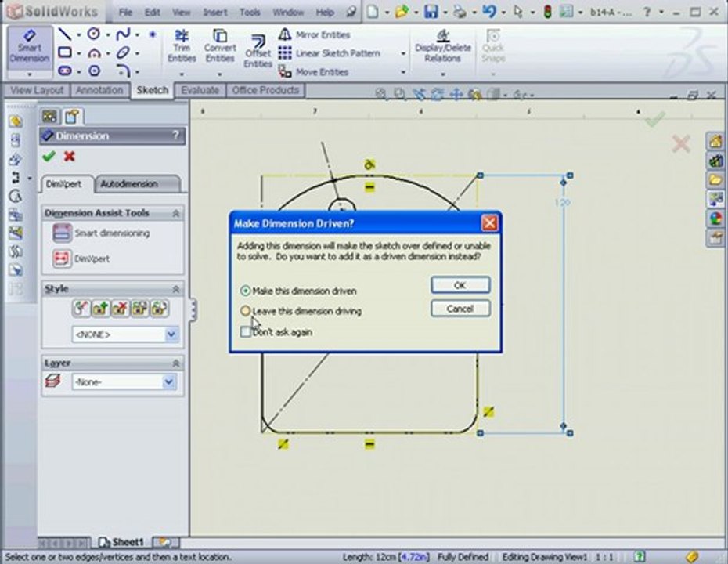The image size is (728, 564).
Task: Click Convert Entities tool
Action: click(220, 46)
